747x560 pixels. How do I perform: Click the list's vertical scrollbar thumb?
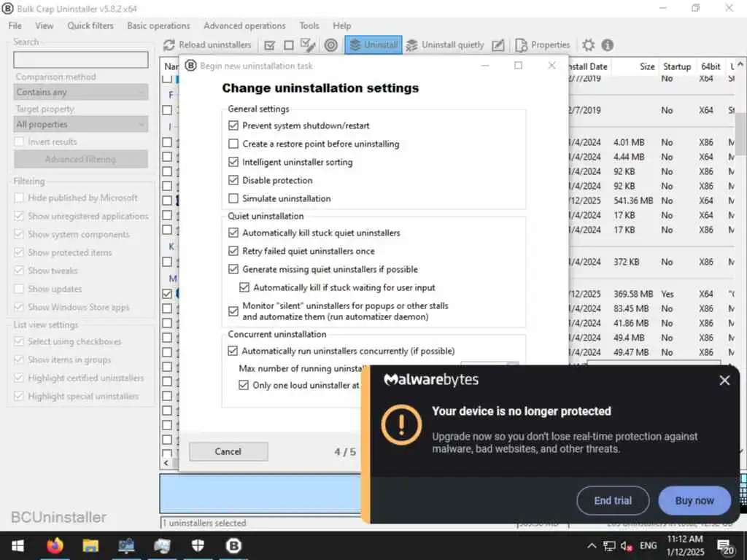pos(741,134)
